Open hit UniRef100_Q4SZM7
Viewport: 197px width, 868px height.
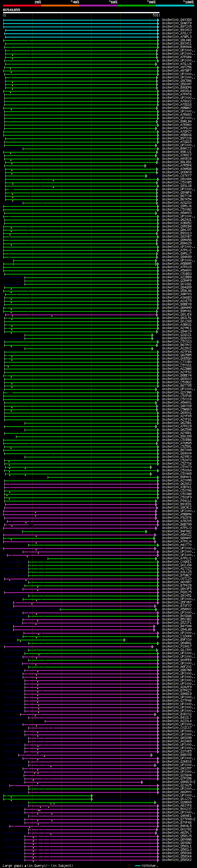point(176,768)
